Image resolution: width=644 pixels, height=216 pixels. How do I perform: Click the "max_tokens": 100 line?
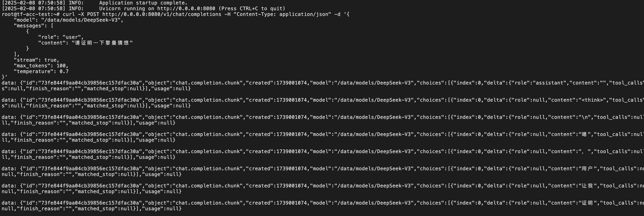(41, 66)
